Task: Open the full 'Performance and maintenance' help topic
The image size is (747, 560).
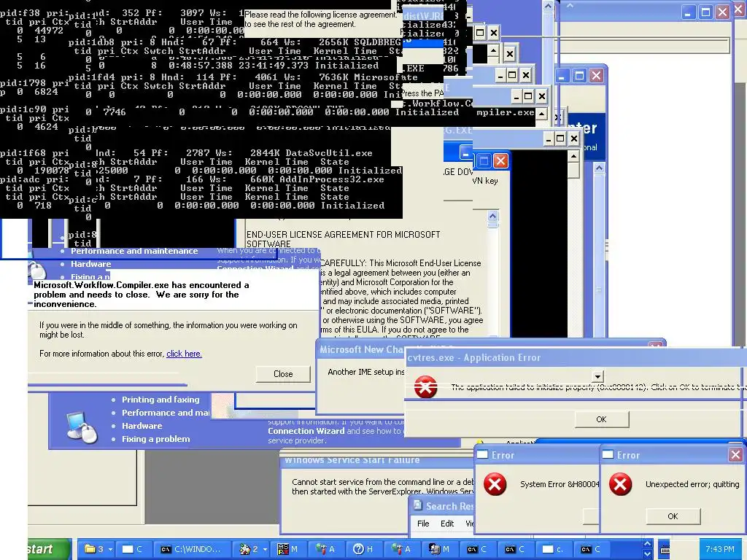Action: (134, 251)
